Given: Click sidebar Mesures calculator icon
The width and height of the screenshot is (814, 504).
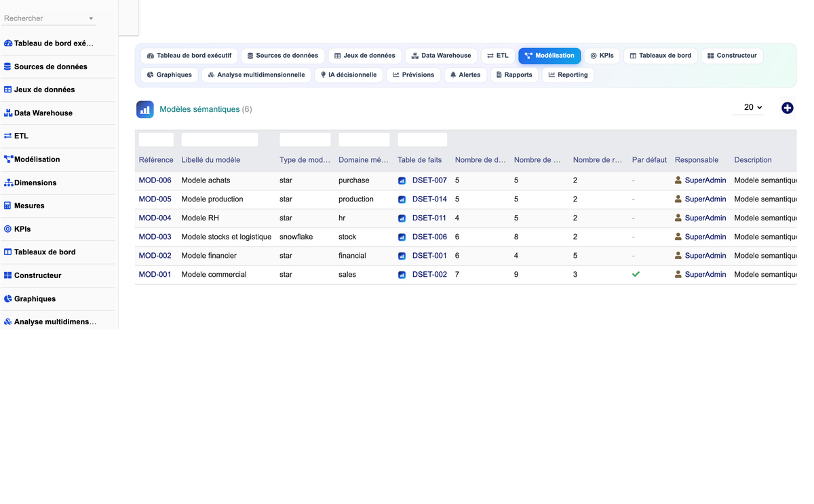Looking at the screenshot, I should click(7, 206).
